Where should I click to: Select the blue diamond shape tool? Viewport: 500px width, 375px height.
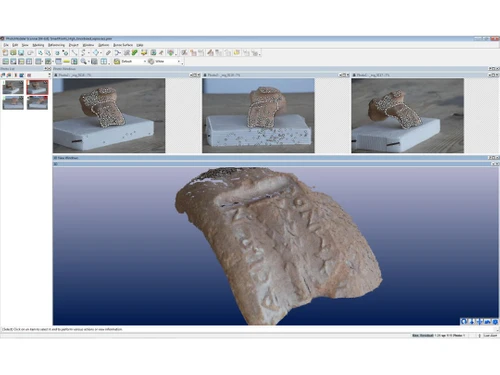[x=96, y=53]
